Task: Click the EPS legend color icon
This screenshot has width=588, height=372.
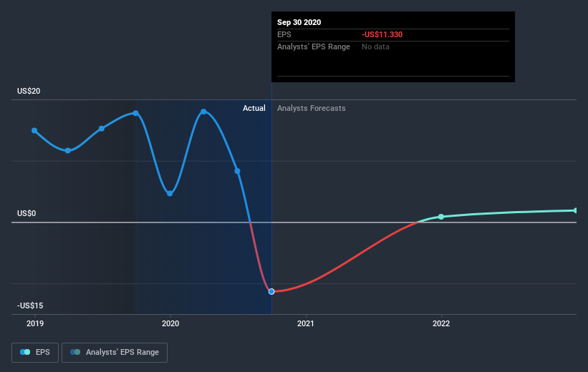Action: [x=25, y=352]
